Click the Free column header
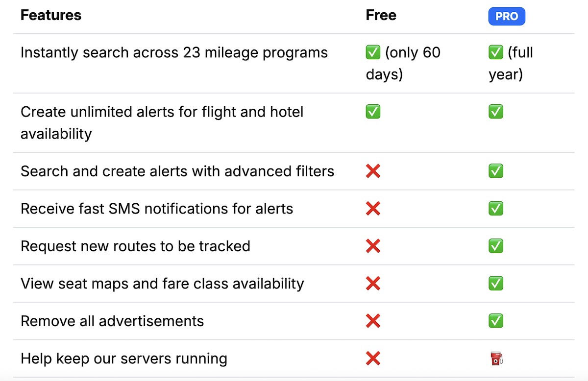The width and height of the screenshot is (588, 381). [381, 15]
